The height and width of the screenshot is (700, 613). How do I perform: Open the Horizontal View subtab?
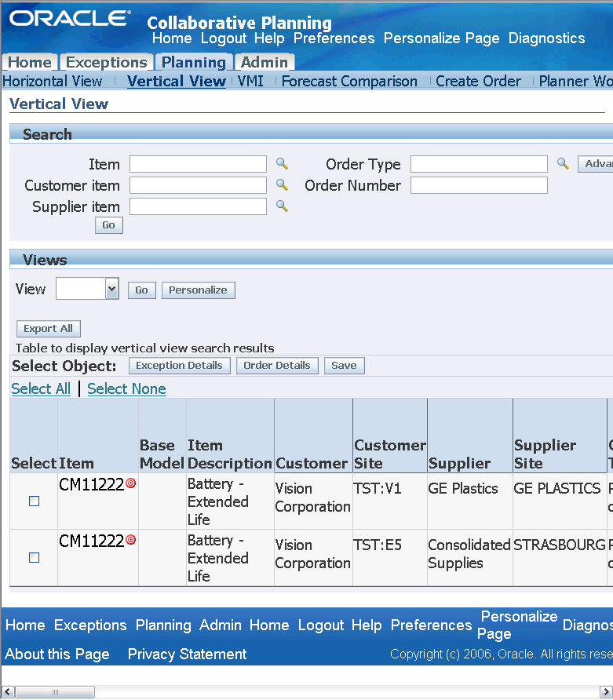pos(53,82)
